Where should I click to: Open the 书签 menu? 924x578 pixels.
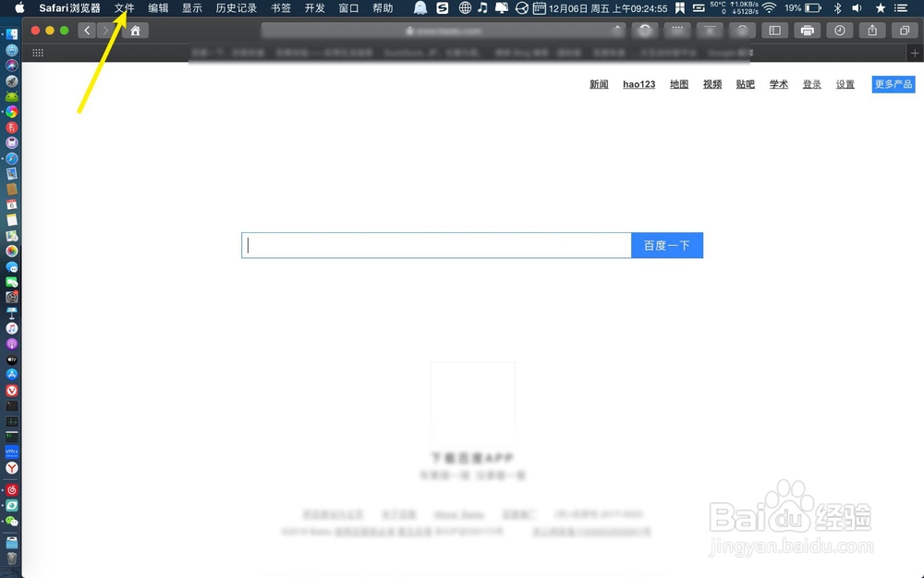click(281, 7)
